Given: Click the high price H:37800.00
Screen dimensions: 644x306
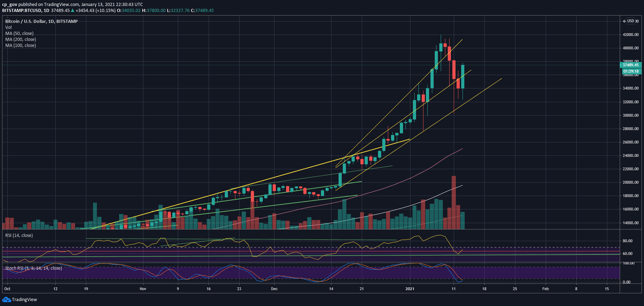Looking at the screenshot, I should [154, 10].
